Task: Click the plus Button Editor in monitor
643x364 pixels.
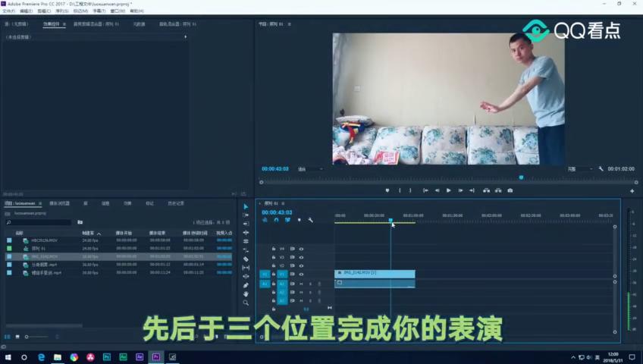Action: tap(632, 191)
